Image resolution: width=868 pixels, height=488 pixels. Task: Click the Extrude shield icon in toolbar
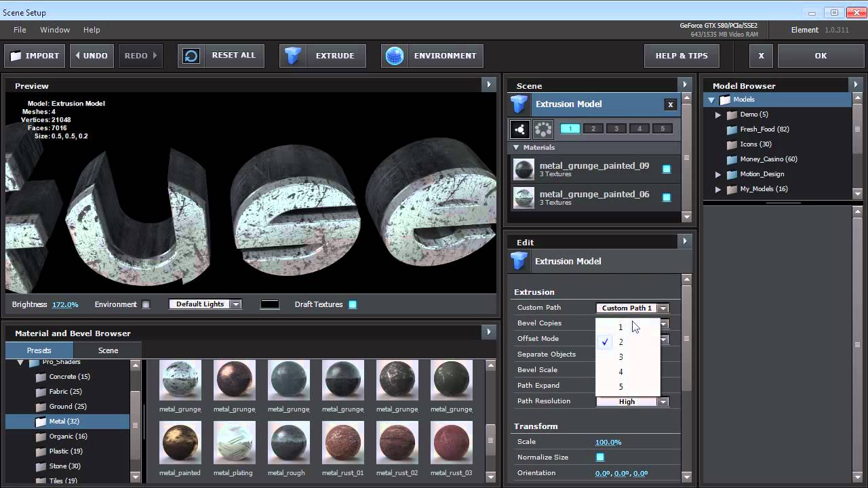(x=293, y=56)
